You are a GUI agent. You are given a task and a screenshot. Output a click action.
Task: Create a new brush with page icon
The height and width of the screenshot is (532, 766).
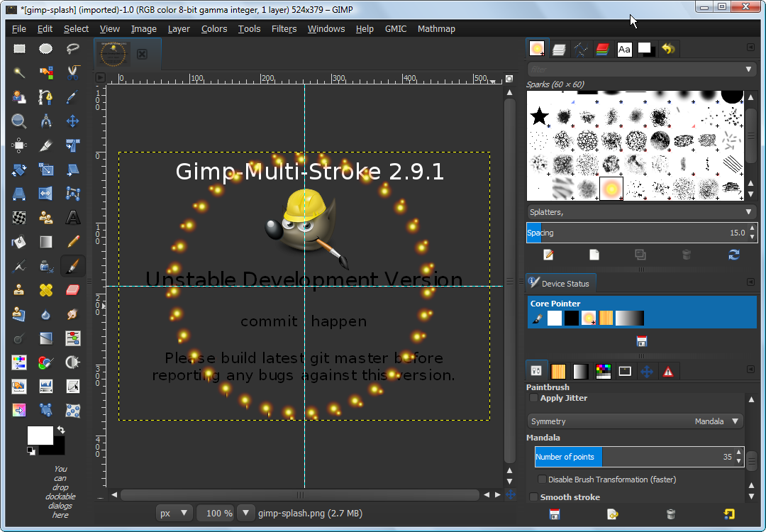click(594, 255)
